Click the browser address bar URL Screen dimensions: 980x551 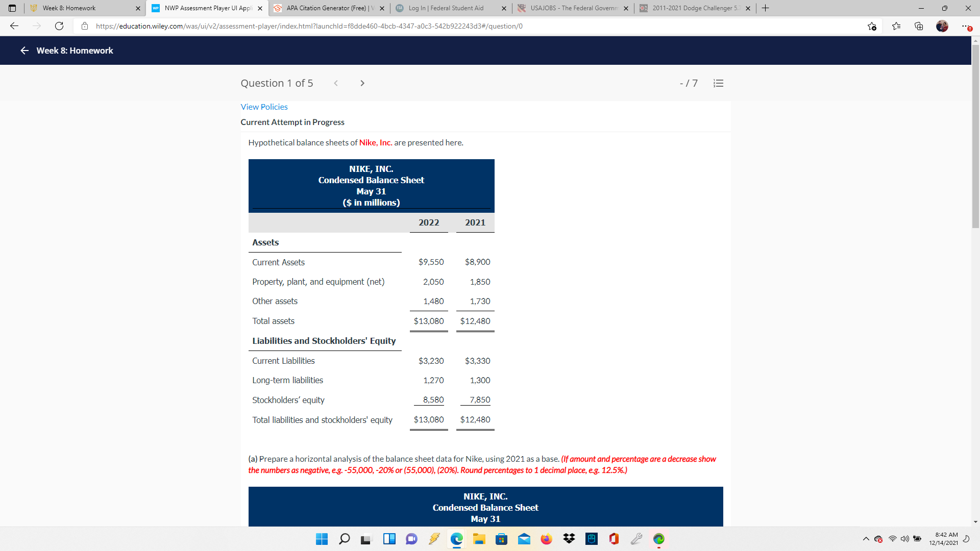point(309,26)
